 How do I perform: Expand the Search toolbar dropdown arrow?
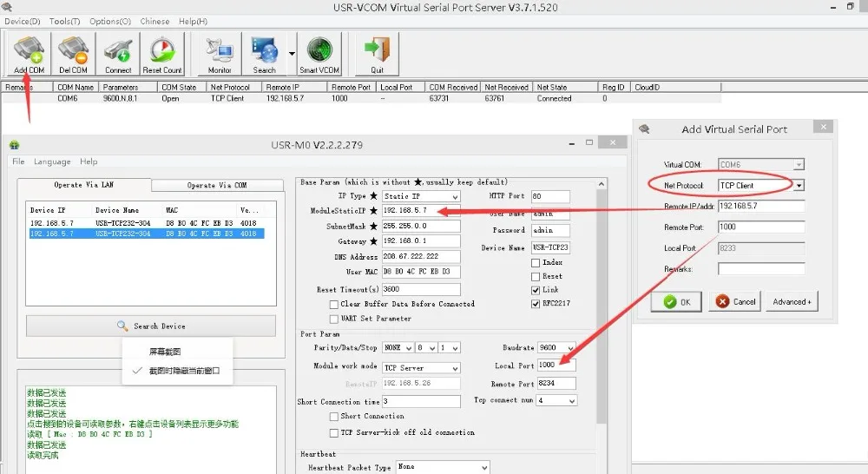point(292,54)
